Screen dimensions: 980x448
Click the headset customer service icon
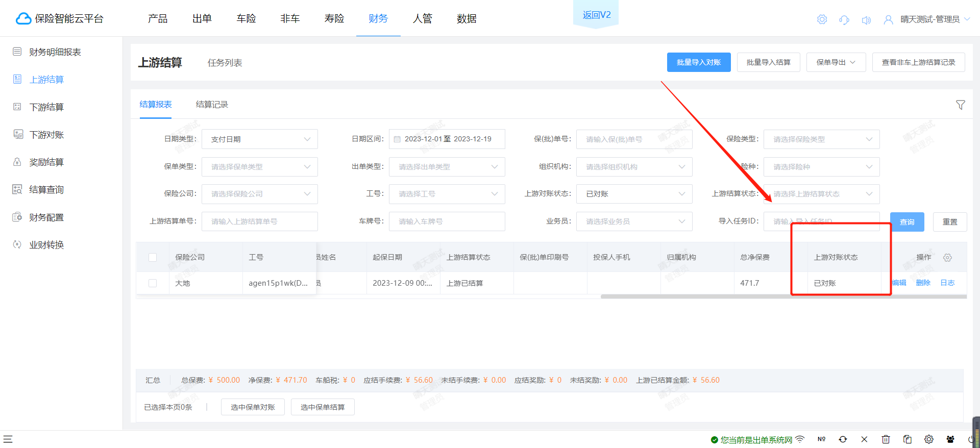(844, 20)
